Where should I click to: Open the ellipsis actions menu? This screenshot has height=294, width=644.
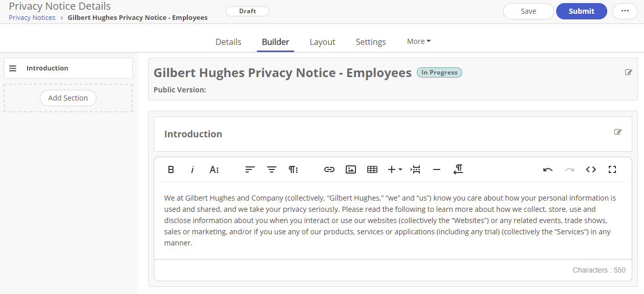pyautogui.click(x=625, y=11)
